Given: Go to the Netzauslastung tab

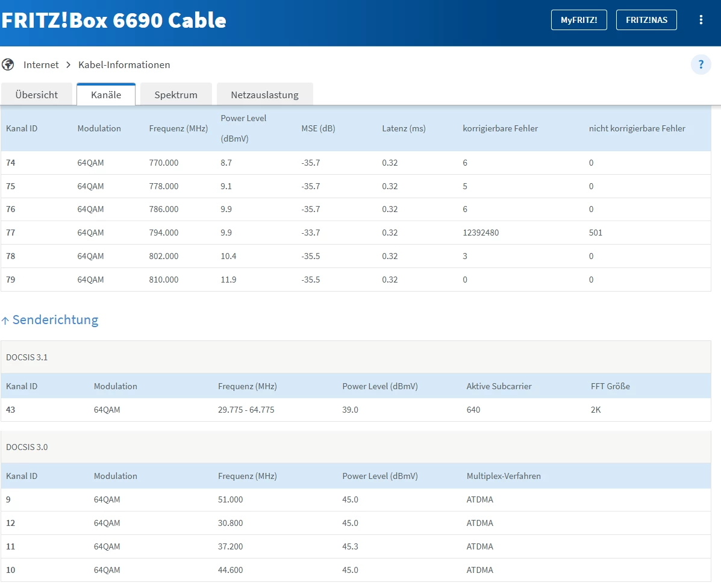Looking at the screenshot, I should [265, 94].
